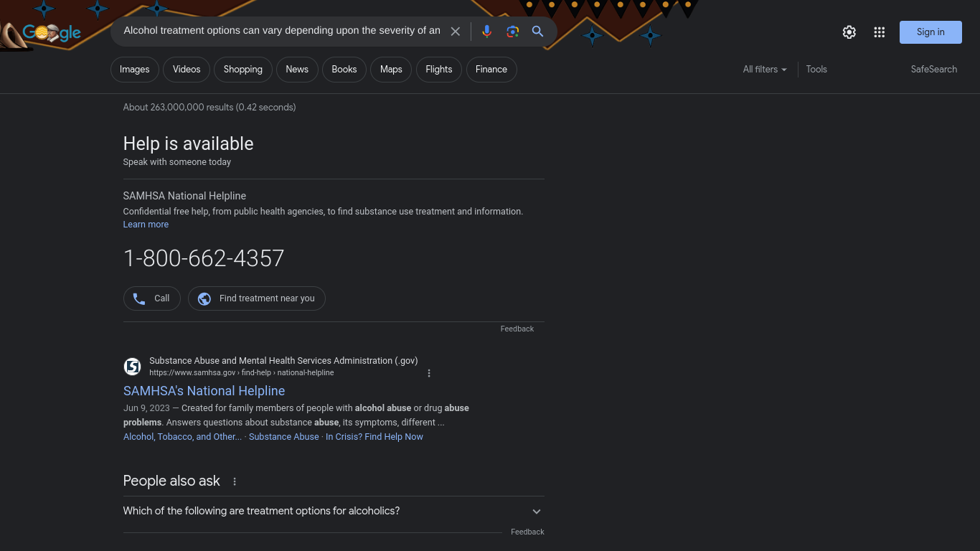The height and width of the screenshot is (551, 980).
Task: Switch to the Books filter
Action: 344,70
